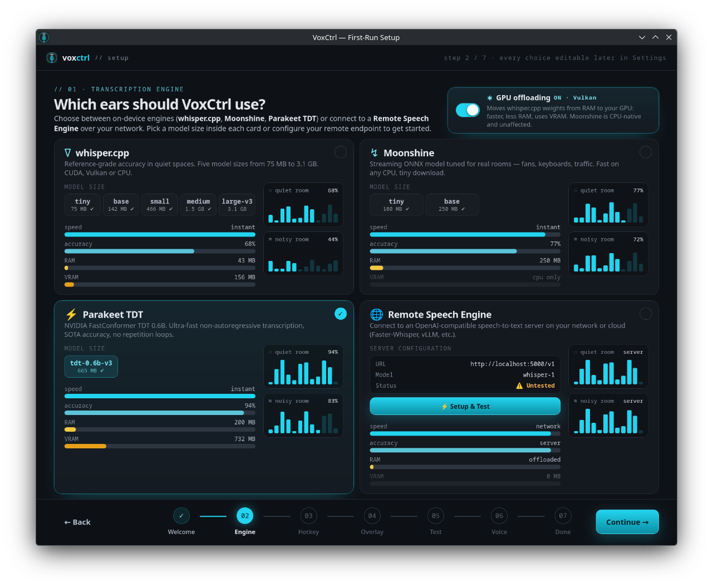Click the Moonshine engine icon
Viewport: 713px width, 588px height.
tap(375, 153)
